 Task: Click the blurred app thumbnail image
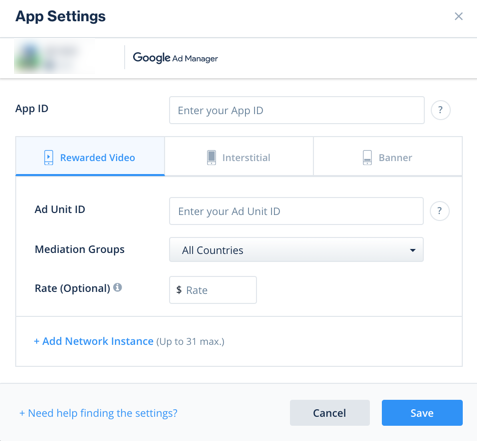tap(54, 57)
